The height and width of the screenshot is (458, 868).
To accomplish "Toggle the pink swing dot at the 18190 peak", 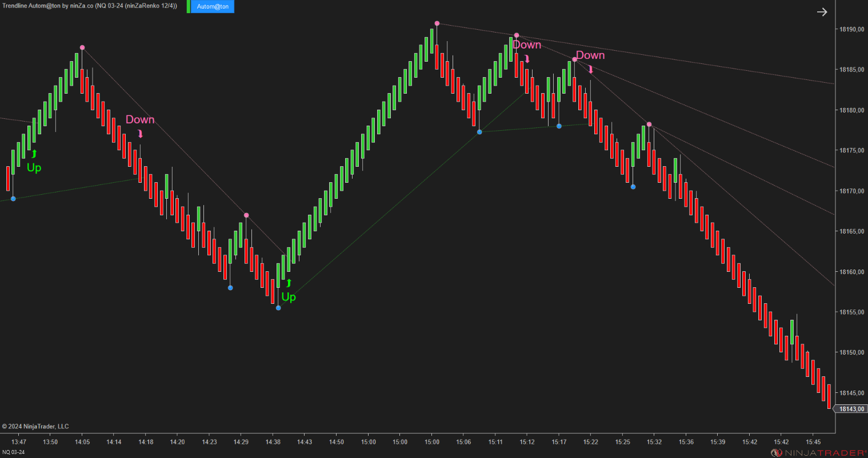I will [x=437, y=23].
